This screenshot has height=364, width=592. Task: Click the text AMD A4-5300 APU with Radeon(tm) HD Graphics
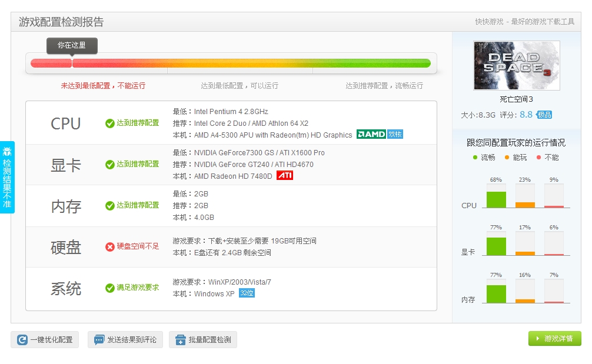pos(273,135)
